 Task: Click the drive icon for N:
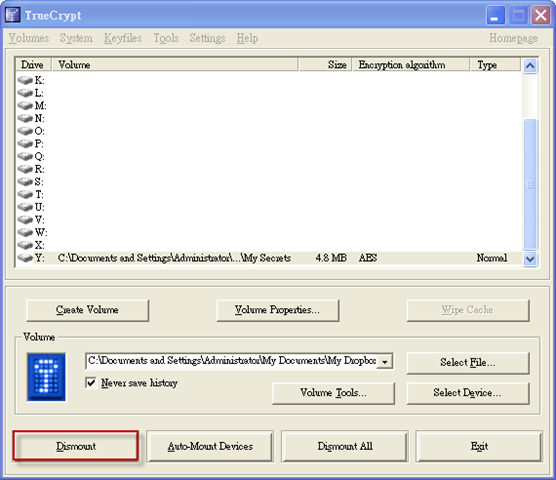coord(25,118)
